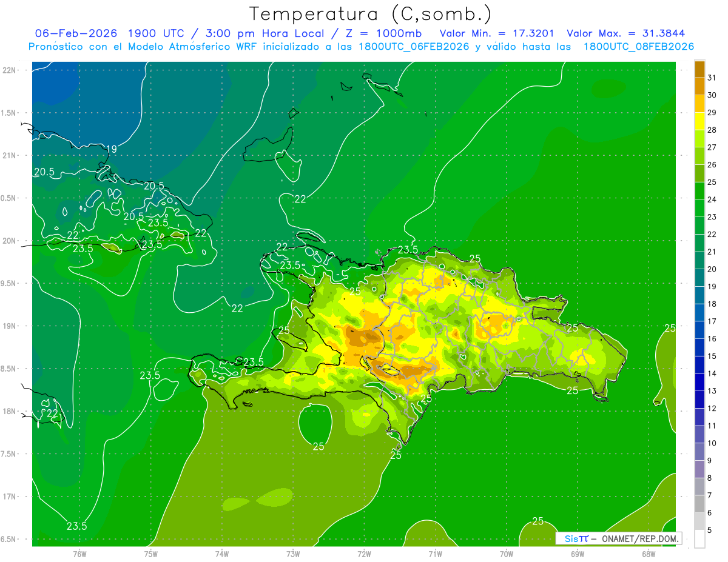Select the yellow color band between 28 and 29
Image resolution: width=728 pixels, height=562 pixels.
pos(699,121)
